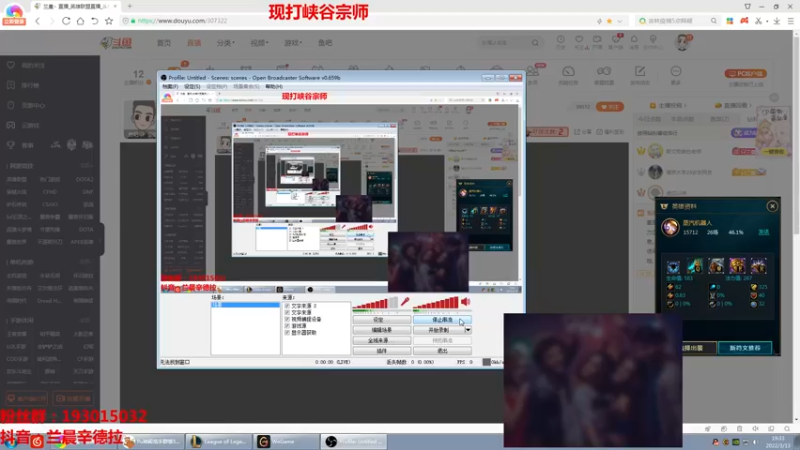Open the 设定(S) menu in OBS
800x450 pixels.
click(192, 87)
